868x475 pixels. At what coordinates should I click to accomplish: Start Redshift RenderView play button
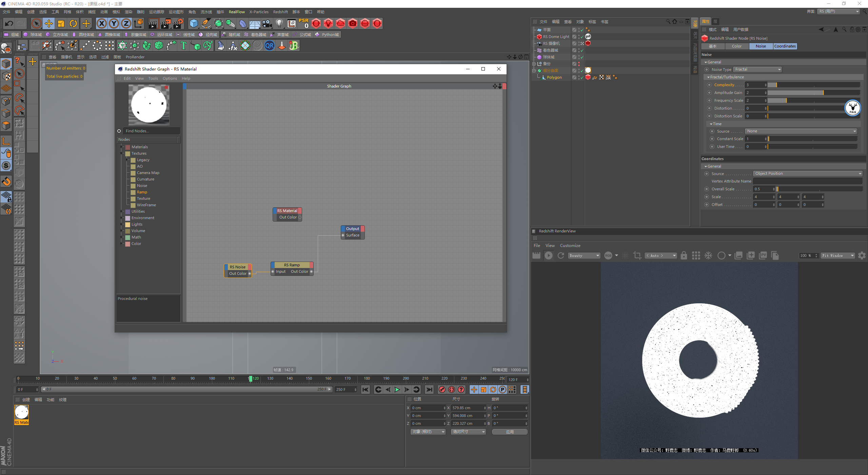548,255
